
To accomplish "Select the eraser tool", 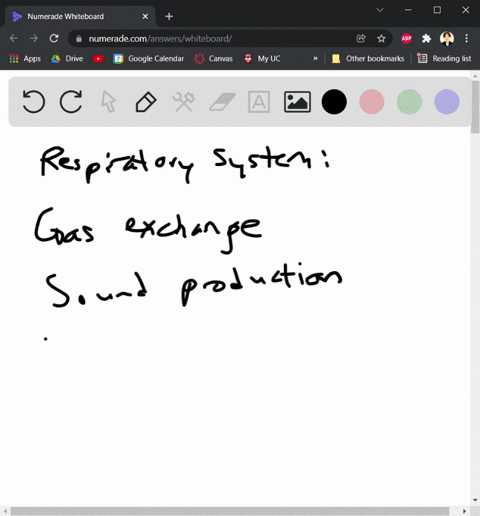I will point(222,102).
